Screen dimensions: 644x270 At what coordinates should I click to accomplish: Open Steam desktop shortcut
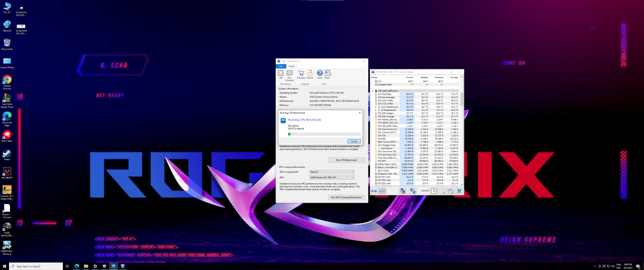7,154
